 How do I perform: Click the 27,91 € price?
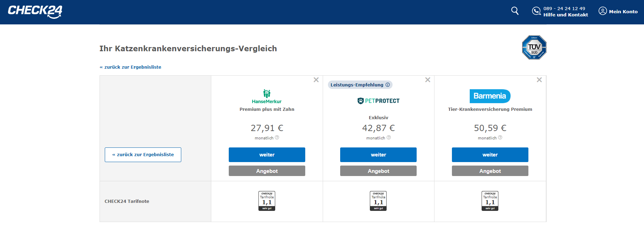[267, 128]
